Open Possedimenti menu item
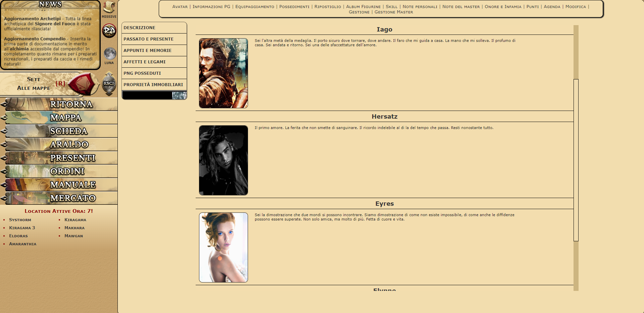The image size is (644, 313). (x=294, y=7)
